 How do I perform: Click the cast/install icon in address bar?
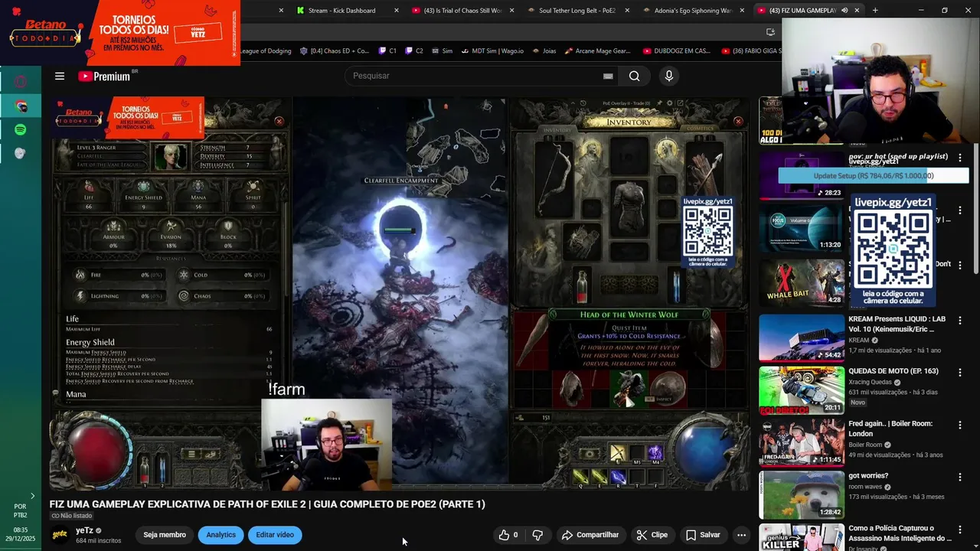point(770,31)
